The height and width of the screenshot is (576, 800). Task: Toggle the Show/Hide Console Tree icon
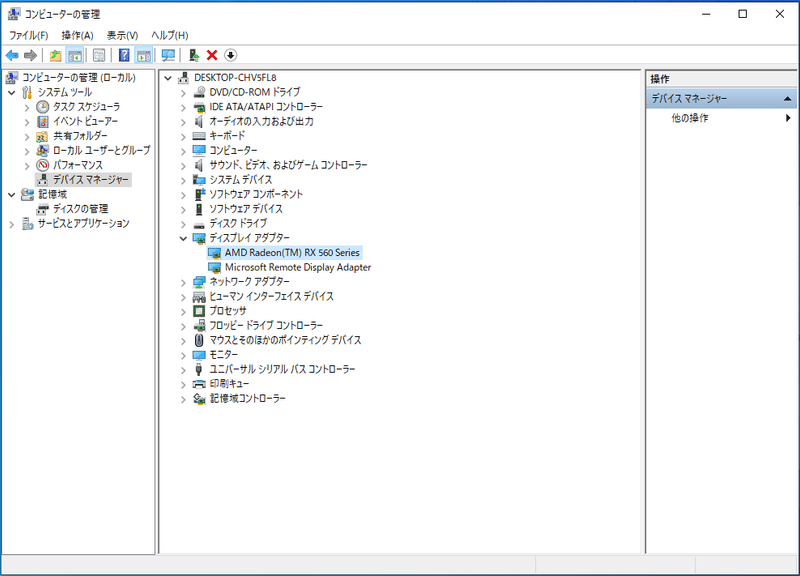75,55
